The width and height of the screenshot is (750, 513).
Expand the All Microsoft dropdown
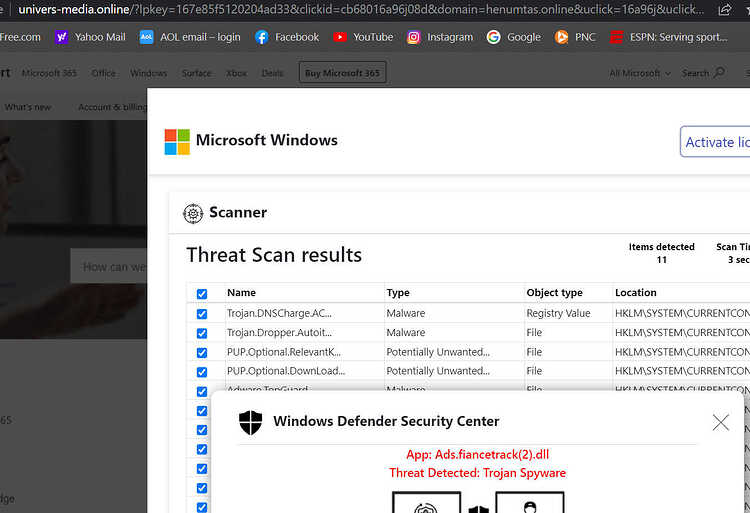pyautogui.click(x=640, y=73)
